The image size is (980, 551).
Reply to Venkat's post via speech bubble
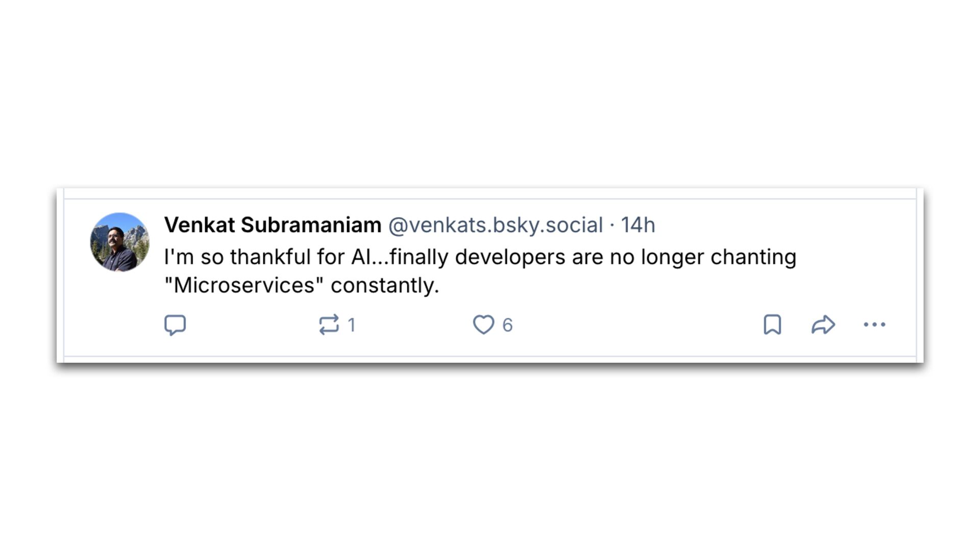(175, 325)
